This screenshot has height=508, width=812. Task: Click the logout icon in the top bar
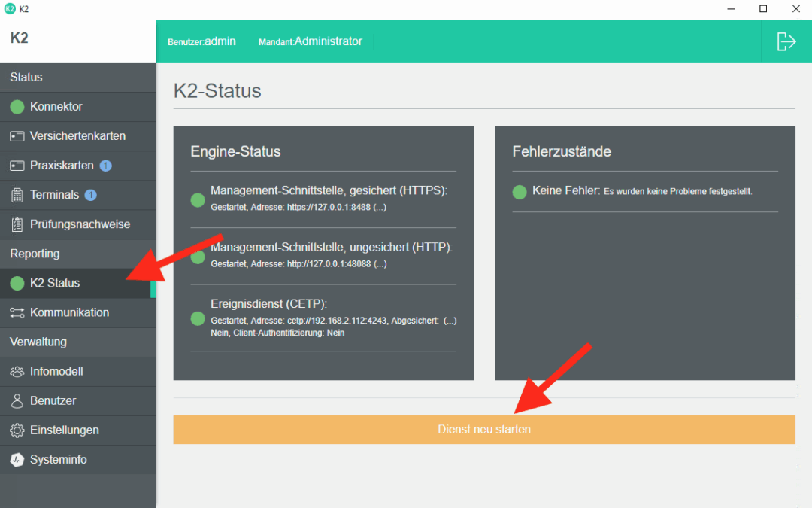(x=786, y=41)
